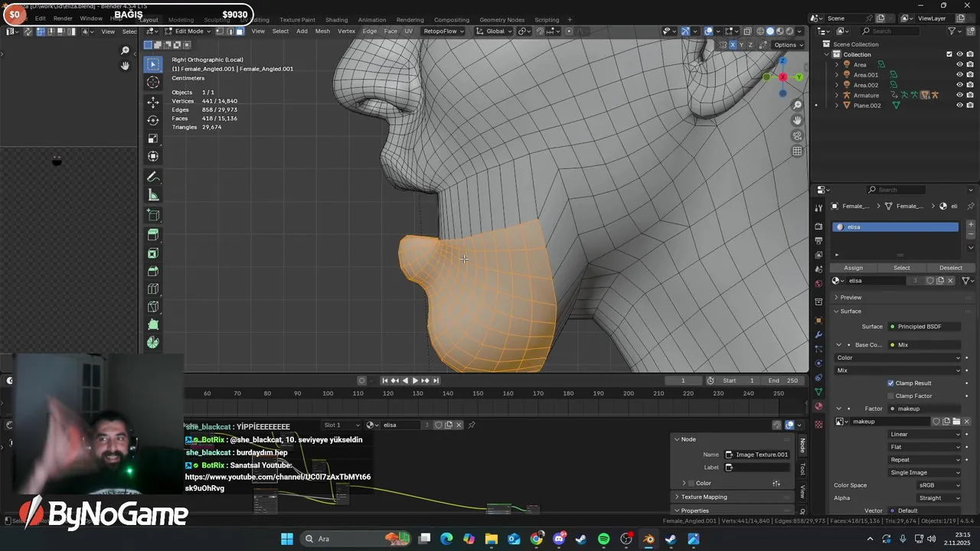Collapse the Surface panel

click(851, 311)
